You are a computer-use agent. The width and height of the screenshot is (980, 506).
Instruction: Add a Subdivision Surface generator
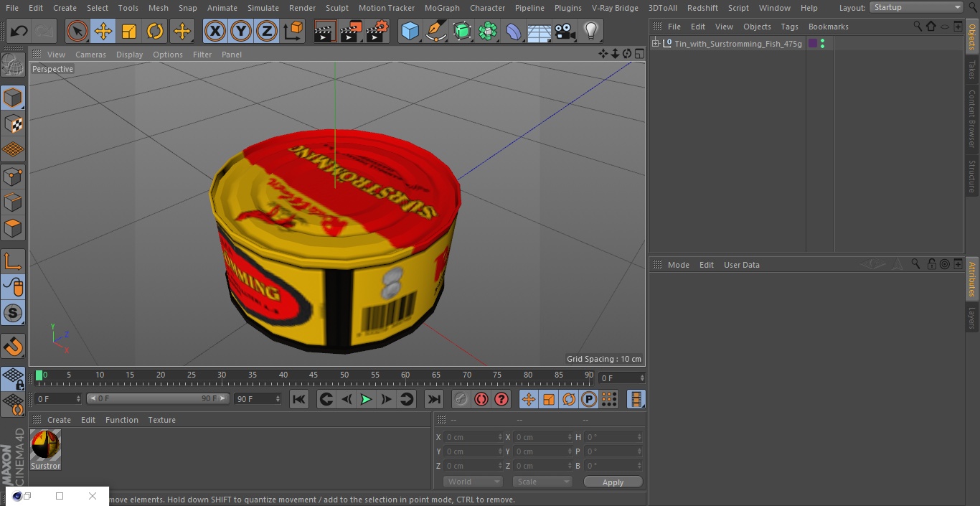pyautogui.click(x=462, y=31)
